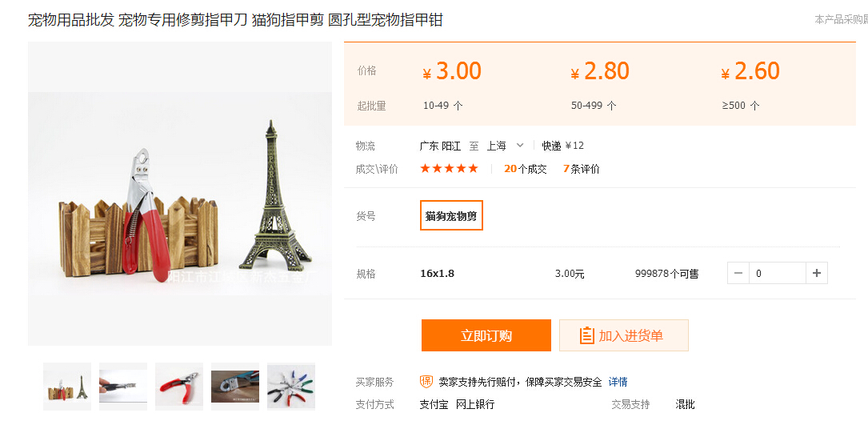Image resolution: width=868 pixels, height=437 pixels.
Task: Select third thumbnail with red clipper
Action: click(179, 387)
